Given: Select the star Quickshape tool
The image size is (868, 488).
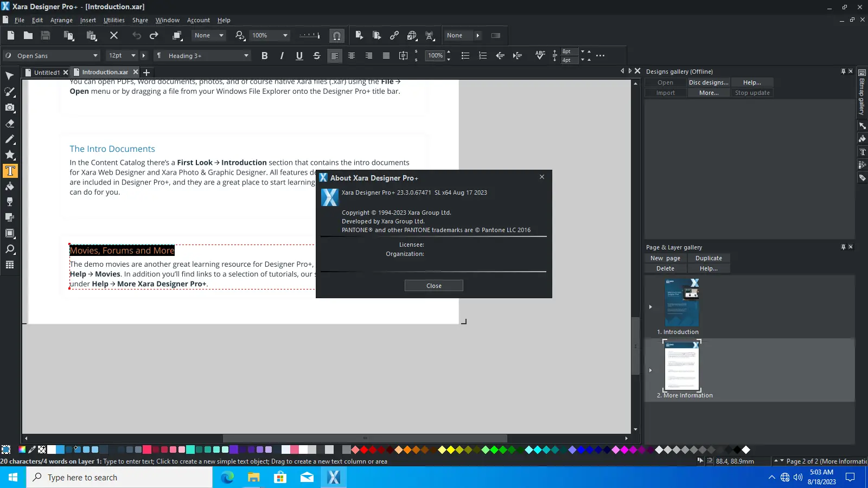Looking at the screenshot, I should point(10,155).
